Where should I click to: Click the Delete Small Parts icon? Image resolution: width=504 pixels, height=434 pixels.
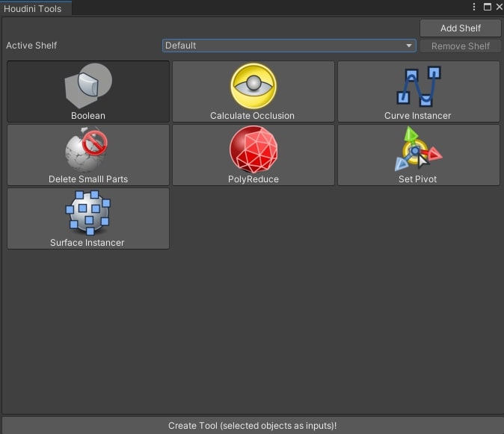pyautogui.click(x=88, y=149)
